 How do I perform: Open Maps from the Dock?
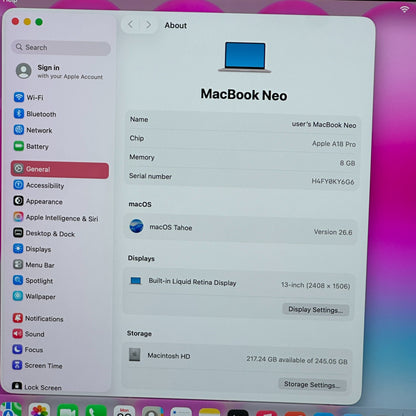pos(11,409)
